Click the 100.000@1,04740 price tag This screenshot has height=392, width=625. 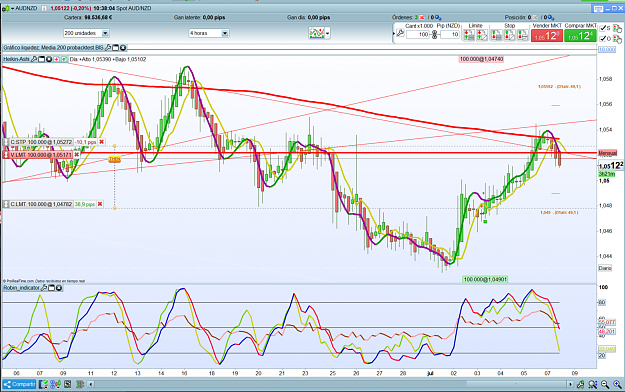(481, 59)
